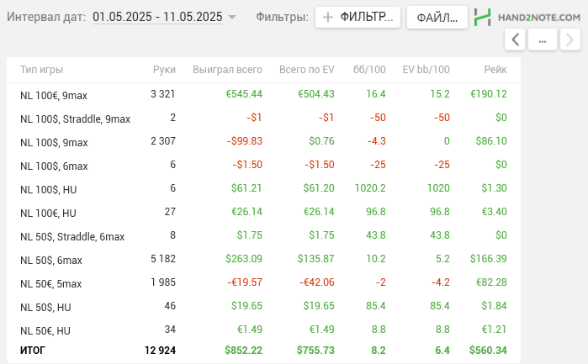Sort by the Руки column header
The image size is (588, 364).
(x=164, y=70)
